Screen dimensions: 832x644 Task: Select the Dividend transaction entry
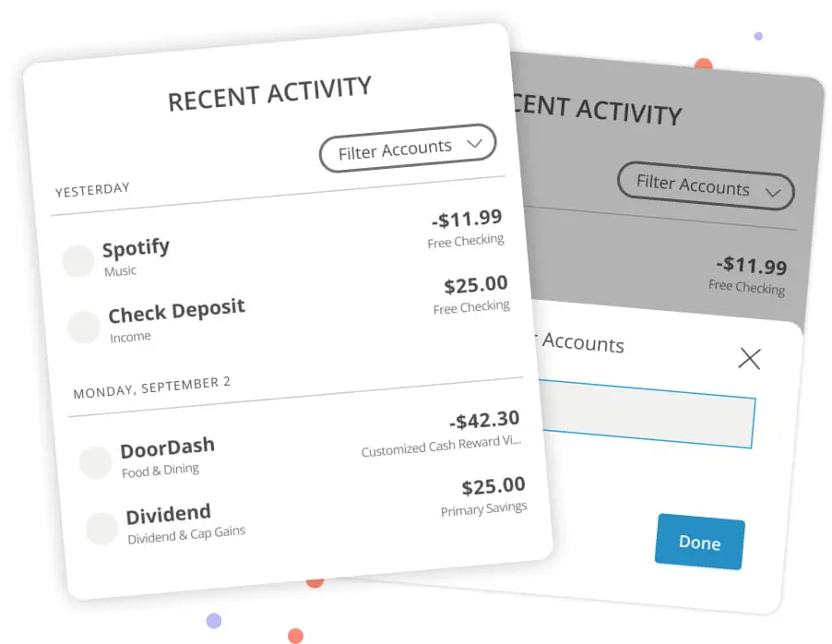click(169, 514)
